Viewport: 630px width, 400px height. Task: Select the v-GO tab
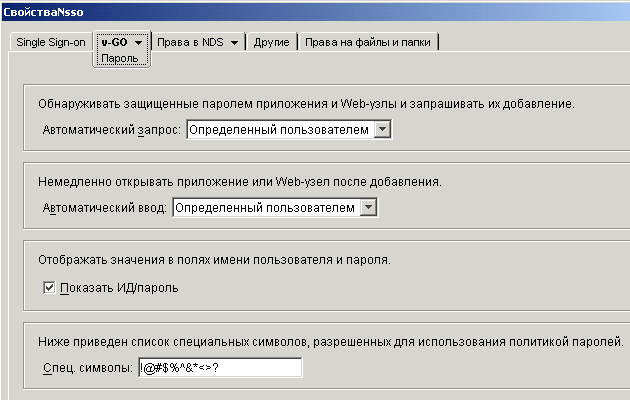112,43
